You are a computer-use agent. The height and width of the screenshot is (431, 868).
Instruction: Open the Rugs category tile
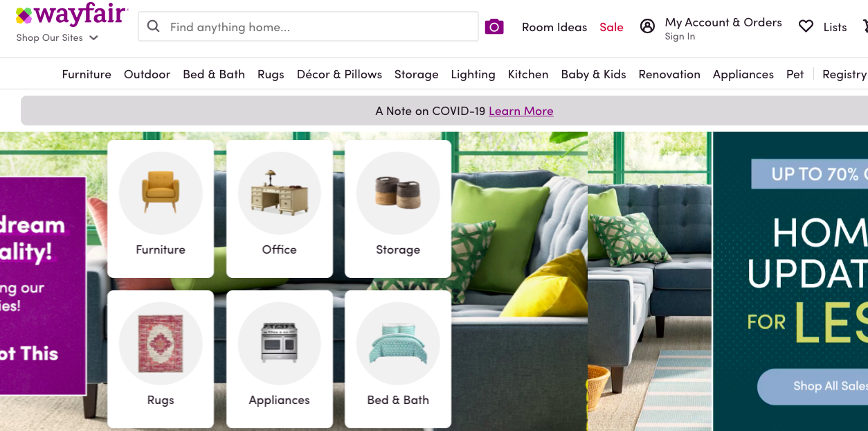pyautogui.click(x=161, y=359)
